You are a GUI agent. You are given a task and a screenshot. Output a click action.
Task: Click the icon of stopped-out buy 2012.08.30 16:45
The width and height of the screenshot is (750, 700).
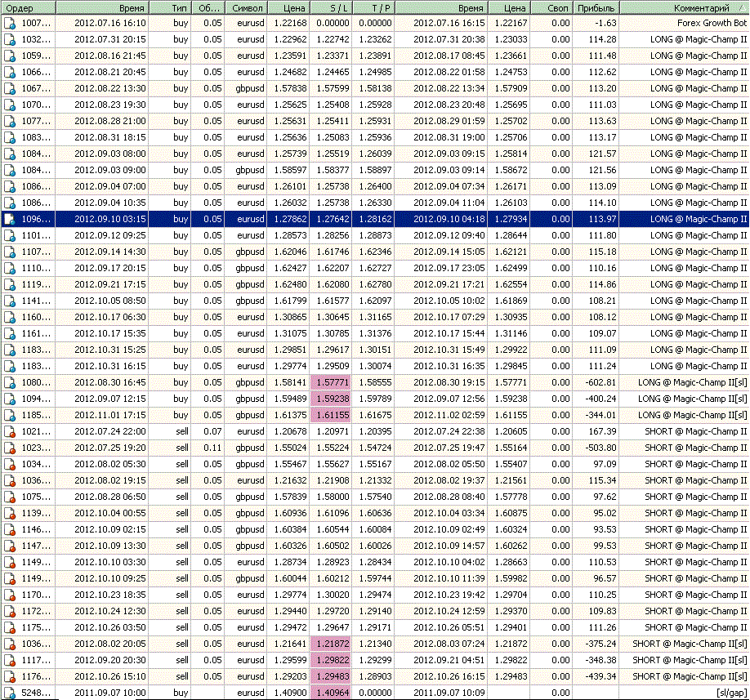[10, 382]
